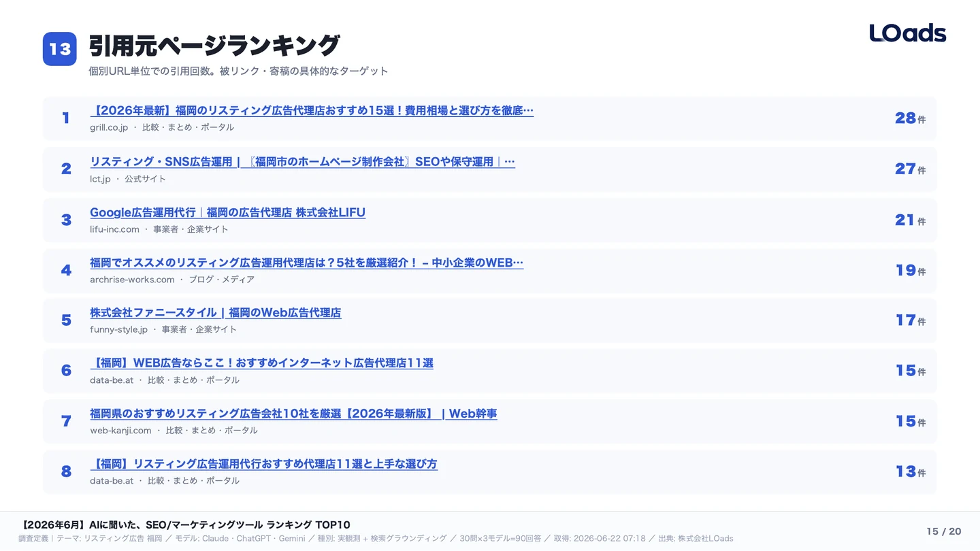Click the 21件 count
980x551 pixels.
(x=910, y=220)
